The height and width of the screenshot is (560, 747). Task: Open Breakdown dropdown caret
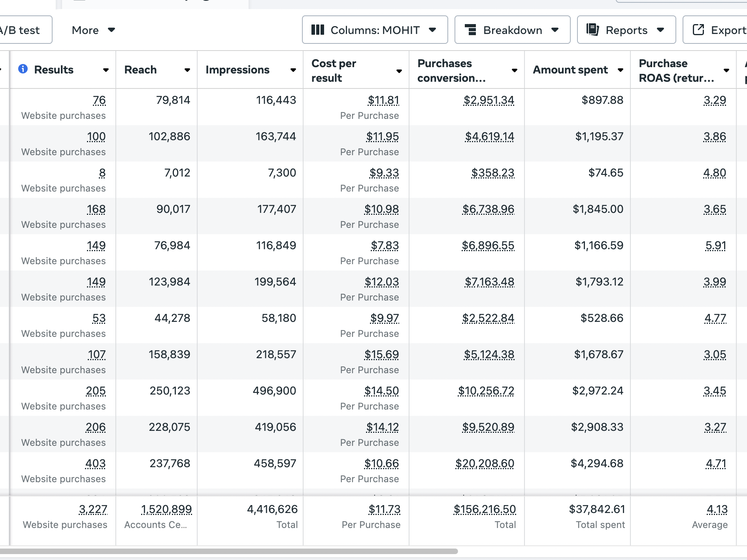(555, 30)
